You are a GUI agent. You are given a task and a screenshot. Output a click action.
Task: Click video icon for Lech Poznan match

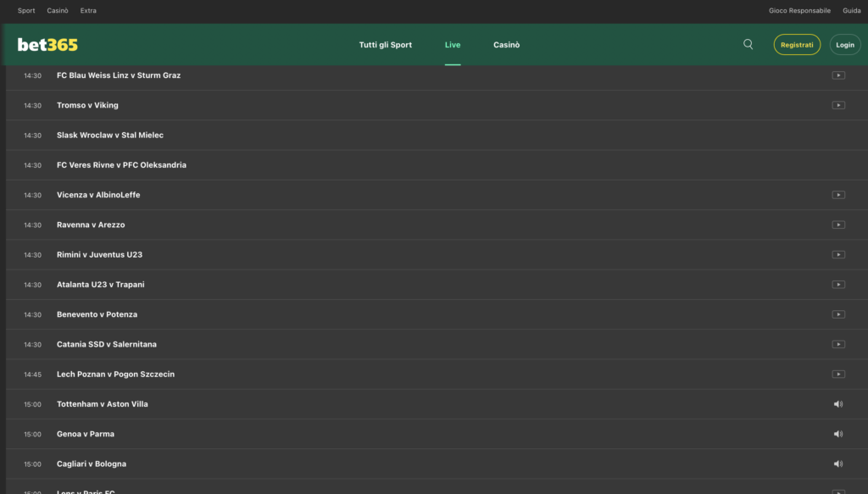click(837, 375)
